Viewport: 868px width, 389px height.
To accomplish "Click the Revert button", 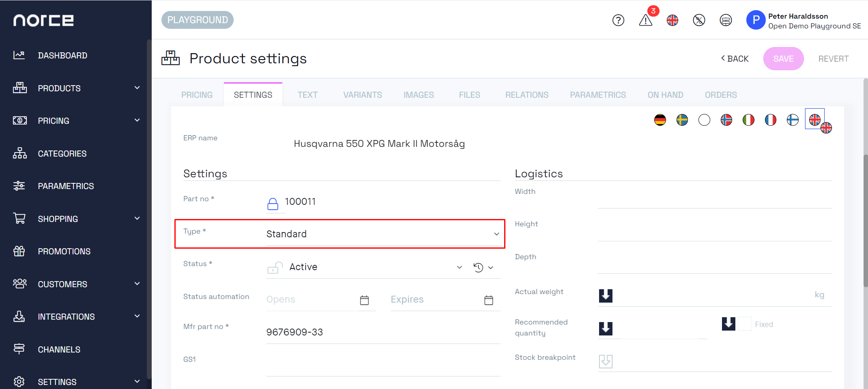I will (x=833, y=59).
